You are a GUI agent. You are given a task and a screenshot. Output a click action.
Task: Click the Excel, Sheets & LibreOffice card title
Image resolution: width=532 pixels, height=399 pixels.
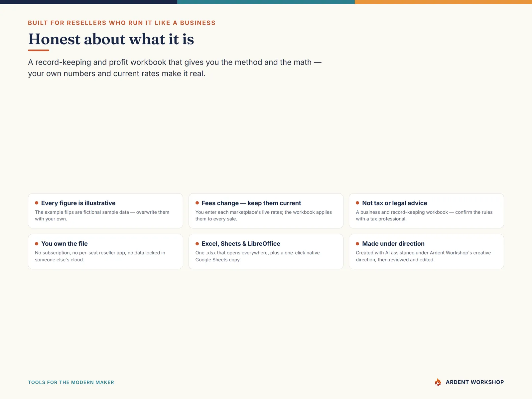point(241,244)
